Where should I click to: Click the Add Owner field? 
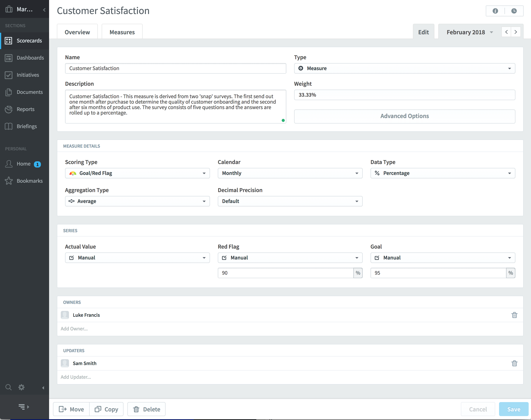point(74,328)
